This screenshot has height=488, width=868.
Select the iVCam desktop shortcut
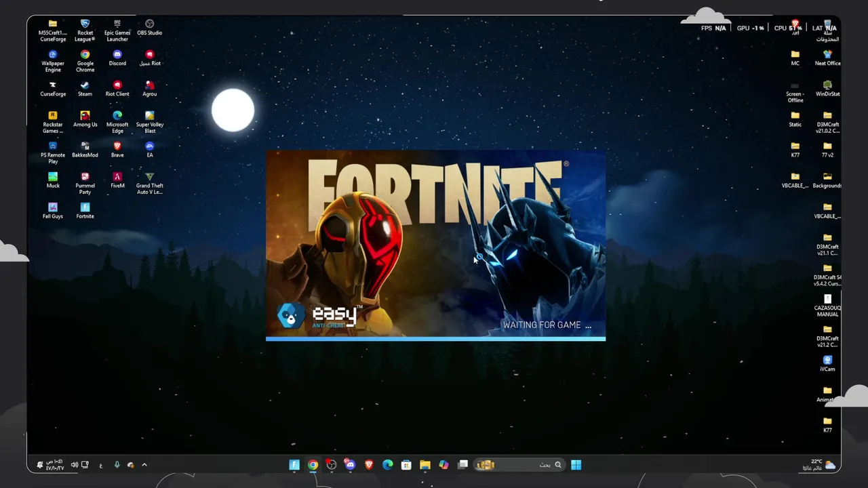pyautogui.click(x=827, y=363)
